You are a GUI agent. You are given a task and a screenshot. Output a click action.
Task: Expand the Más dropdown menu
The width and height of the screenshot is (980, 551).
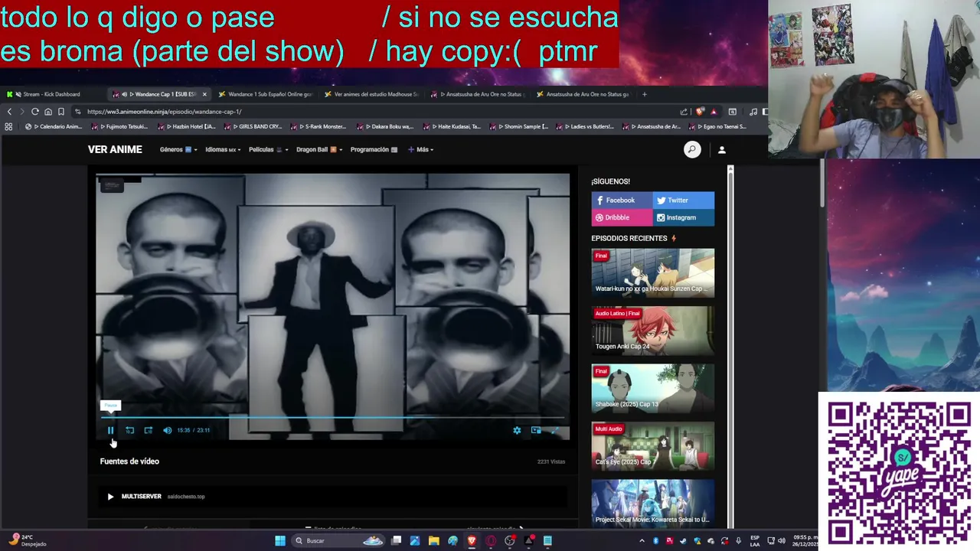[421, 149]
